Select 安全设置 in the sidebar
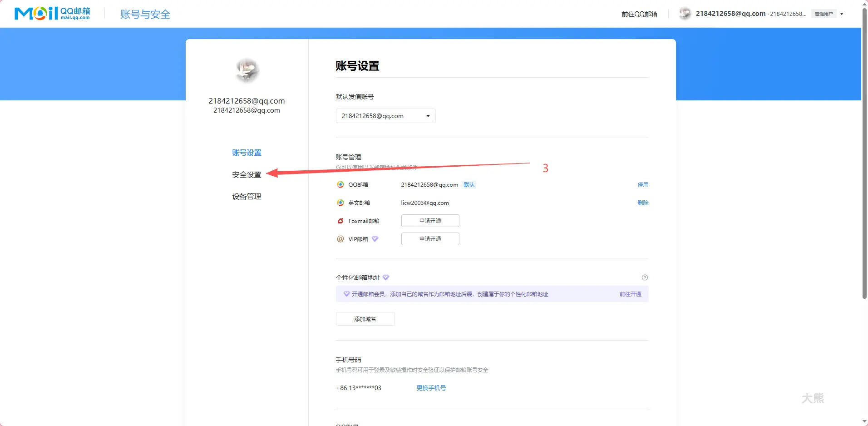The height and width of the screenshot is (426, 868). point(246,174)
